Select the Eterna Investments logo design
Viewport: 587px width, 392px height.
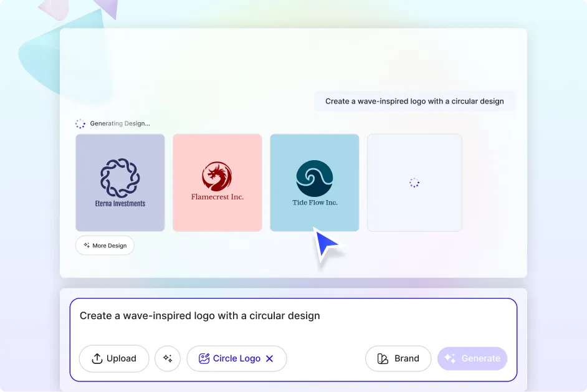[120, 182]
